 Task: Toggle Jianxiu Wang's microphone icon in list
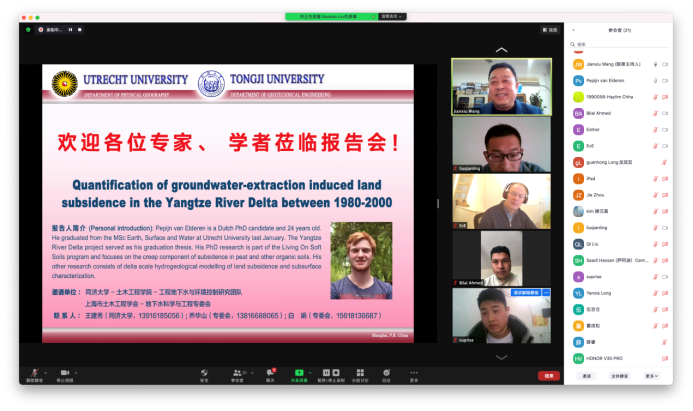click(655, 64)
